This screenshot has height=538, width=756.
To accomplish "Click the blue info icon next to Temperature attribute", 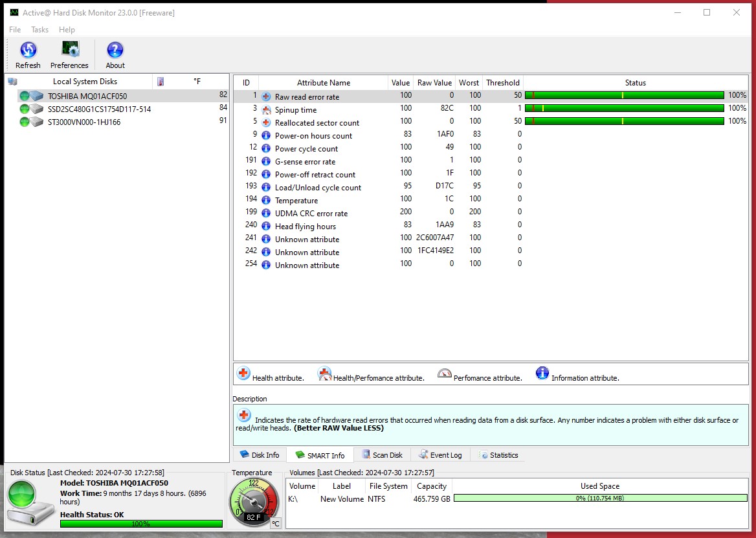I will tap(266, 200).
